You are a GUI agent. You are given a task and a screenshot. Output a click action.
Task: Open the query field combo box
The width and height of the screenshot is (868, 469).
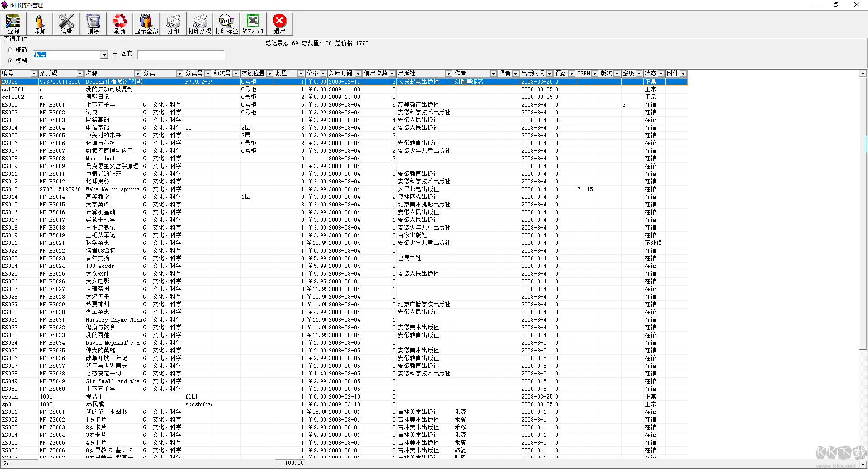104,55
